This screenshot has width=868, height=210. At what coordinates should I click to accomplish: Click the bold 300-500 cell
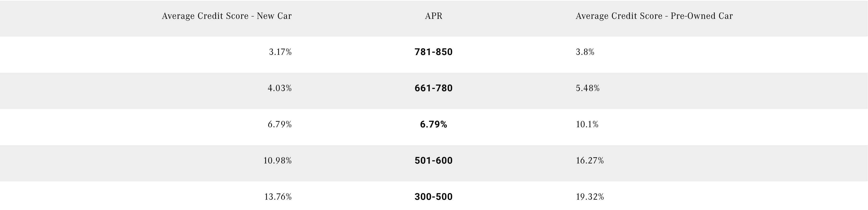[x=433, y=197]
